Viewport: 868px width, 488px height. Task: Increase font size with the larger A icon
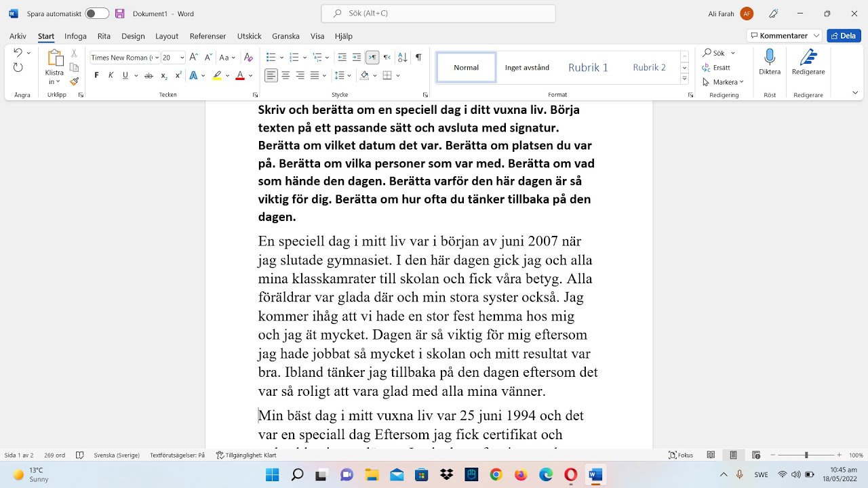pos(194,58)
